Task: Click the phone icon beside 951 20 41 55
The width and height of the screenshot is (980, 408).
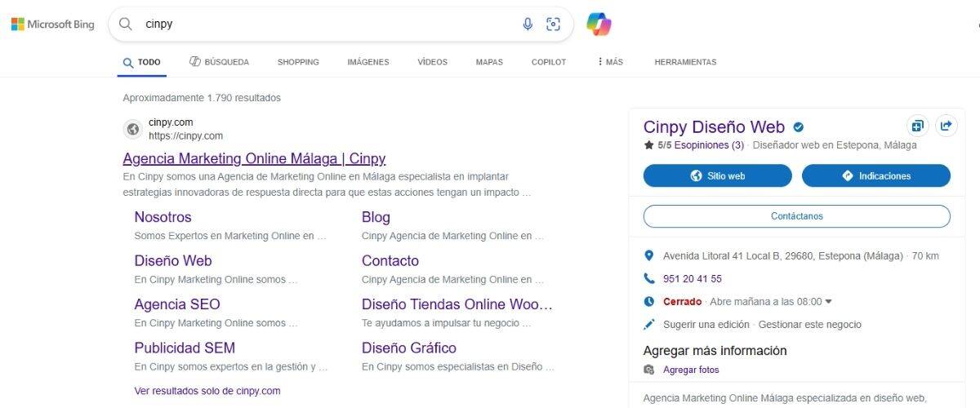Action: pos(649,278)
